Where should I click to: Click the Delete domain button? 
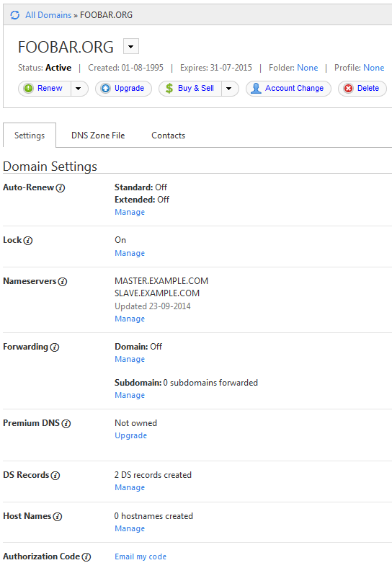(362, 89)
